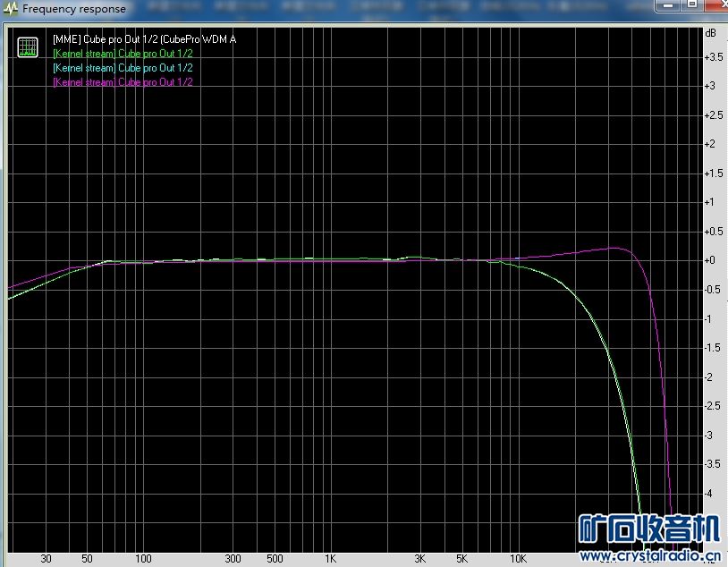728x567 pixels.
Task: Click the 10K frequency axis label
Action: pyautogui.click(x=518, y=559)
